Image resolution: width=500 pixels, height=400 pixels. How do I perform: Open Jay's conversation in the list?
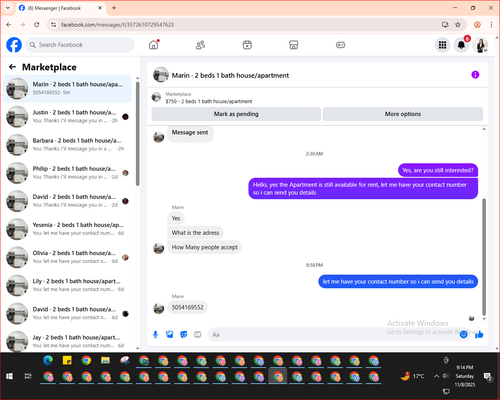tap(68, 341)
